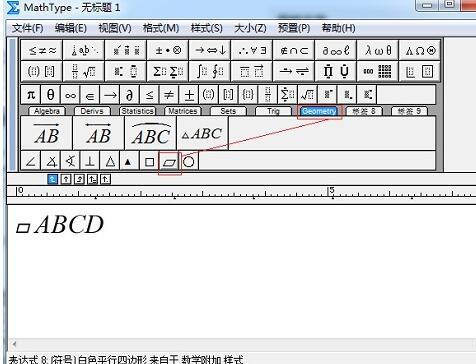The height and width of the screenshot is (364, 476).
Task: Insert the black filled triangle symbol
Action: coord(130,161)
